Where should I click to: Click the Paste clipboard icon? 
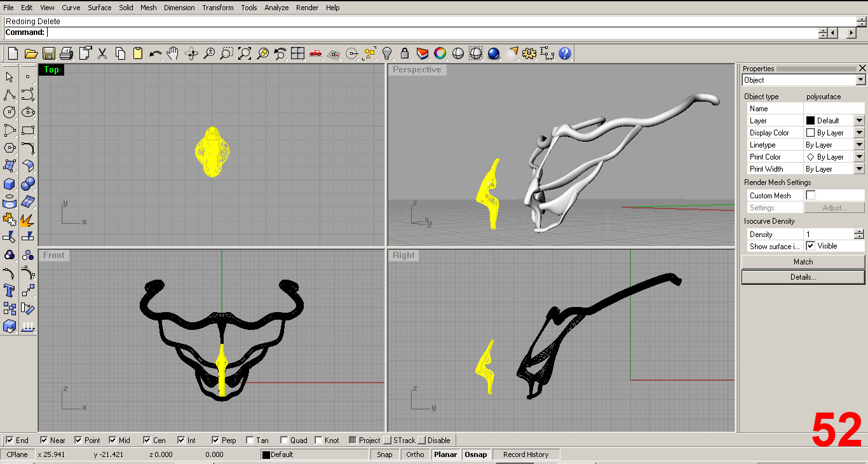(138, 53)
